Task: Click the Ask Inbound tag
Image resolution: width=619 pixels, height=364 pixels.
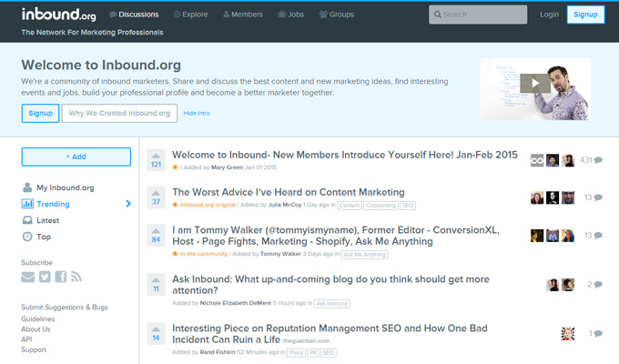Action: (x=332, y=304)
